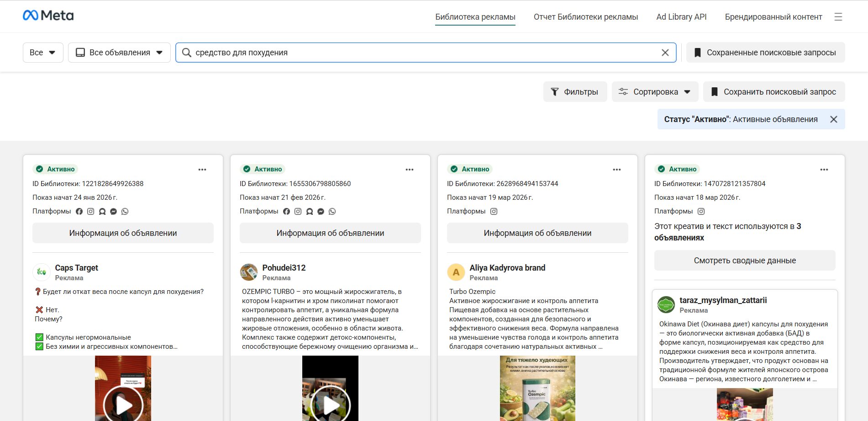Open three-dots menu on Pohudei312 ad
Viewport: 868px width, 421px height.
click(410, 170)
